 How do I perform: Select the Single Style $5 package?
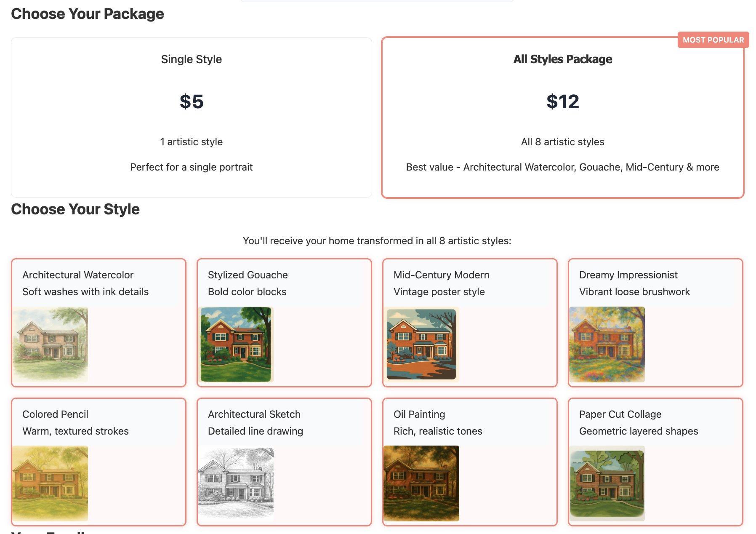pos(192,117)
